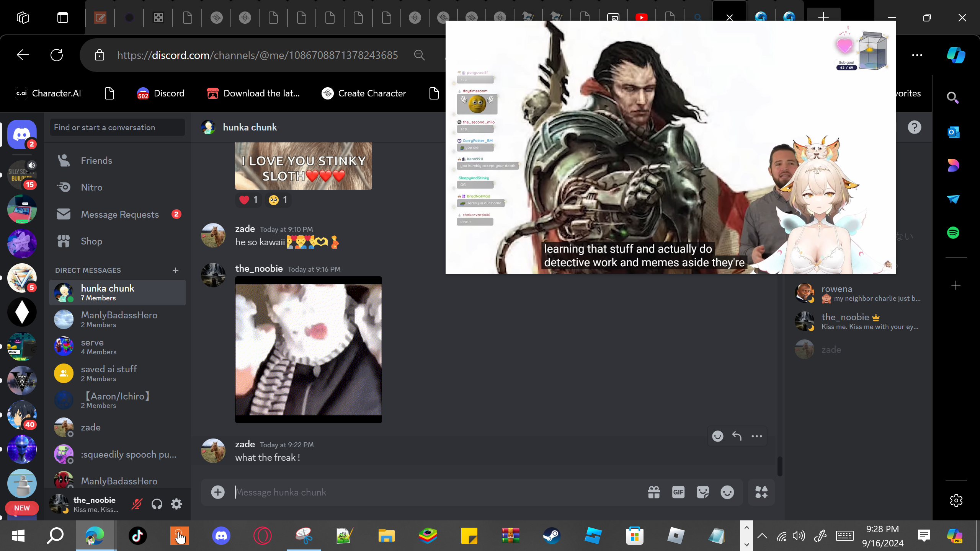
Task: Click Find or start a conversation search
Action: click(117, 127)
